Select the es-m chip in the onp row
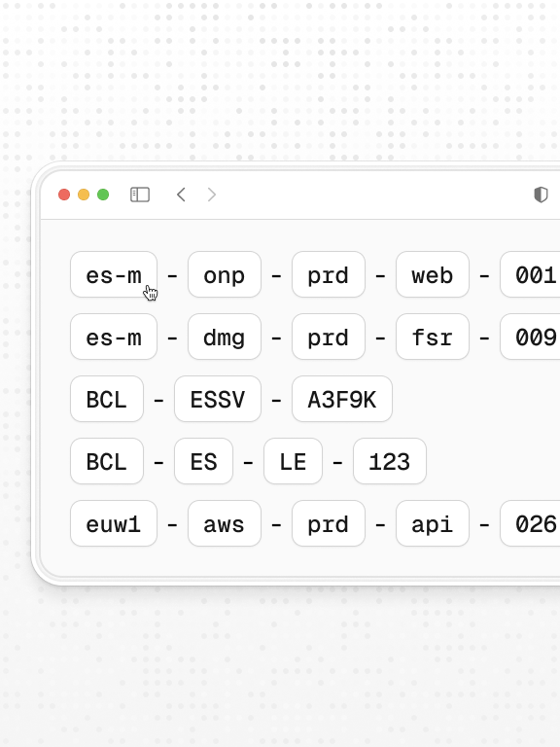Screen dimensions: 560x747 point(114,274)
